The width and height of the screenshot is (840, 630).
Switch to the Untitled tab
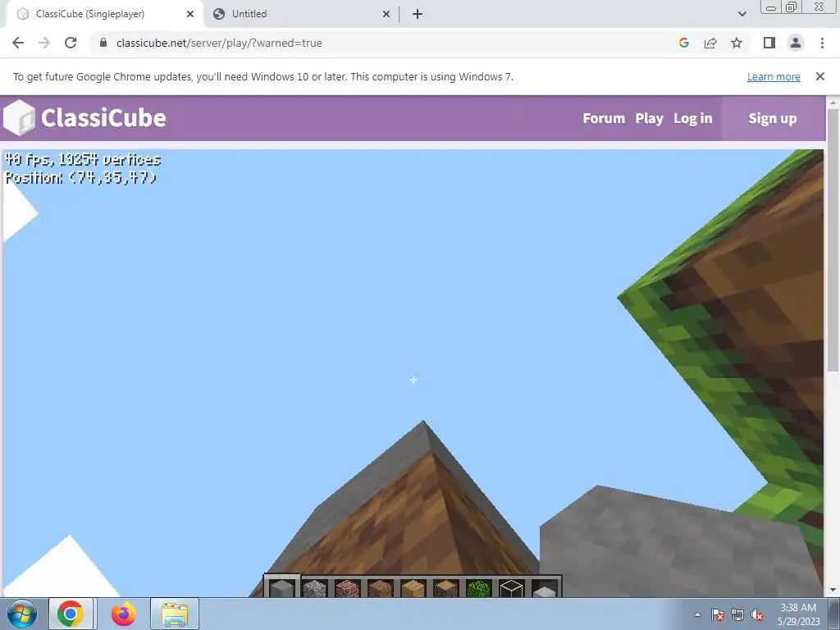click(300, 14)
